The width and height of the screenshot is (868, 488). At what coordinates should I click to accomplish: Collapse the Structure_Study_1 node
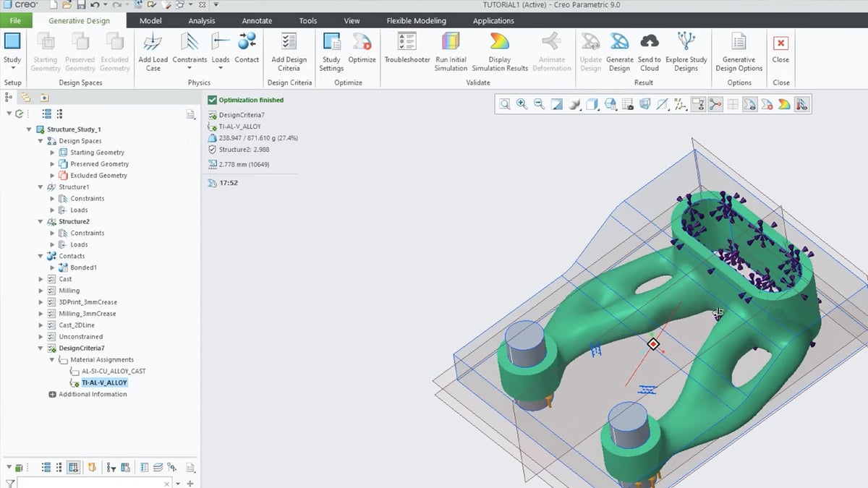(x=29, y=129)
